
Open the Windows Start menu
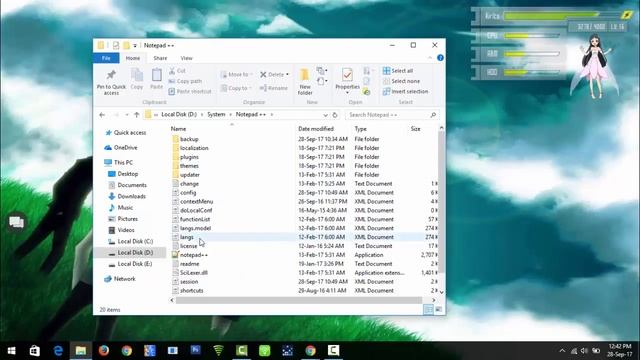click(11, 351)
